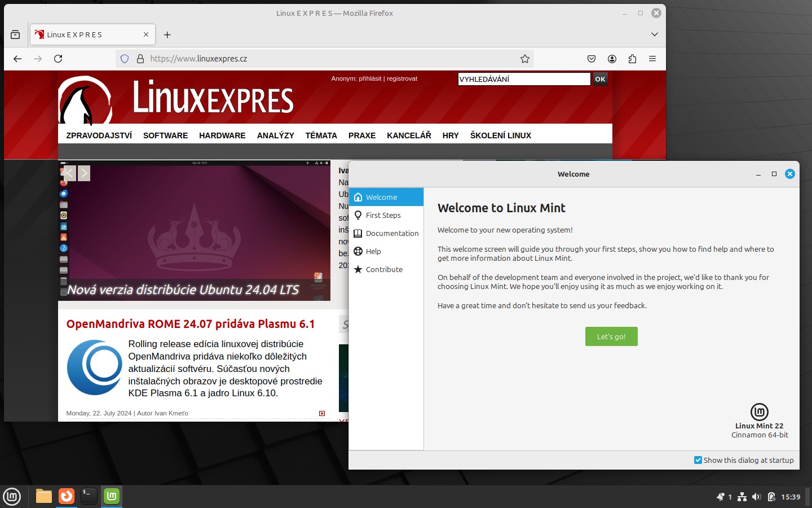The image size is (812, 508).
Task: Bookmark page with the star icon
Action: click(525, 59)
